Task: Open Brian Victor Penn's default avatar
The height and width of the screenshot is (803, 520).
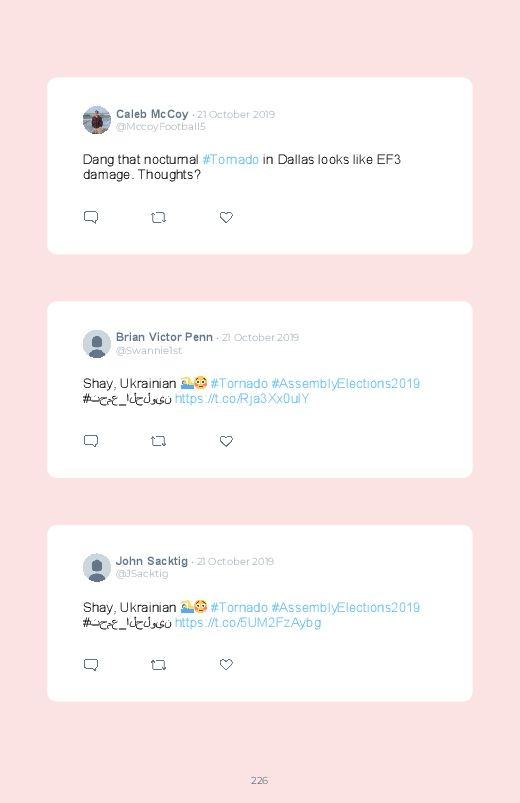Action: pos(97,344)
